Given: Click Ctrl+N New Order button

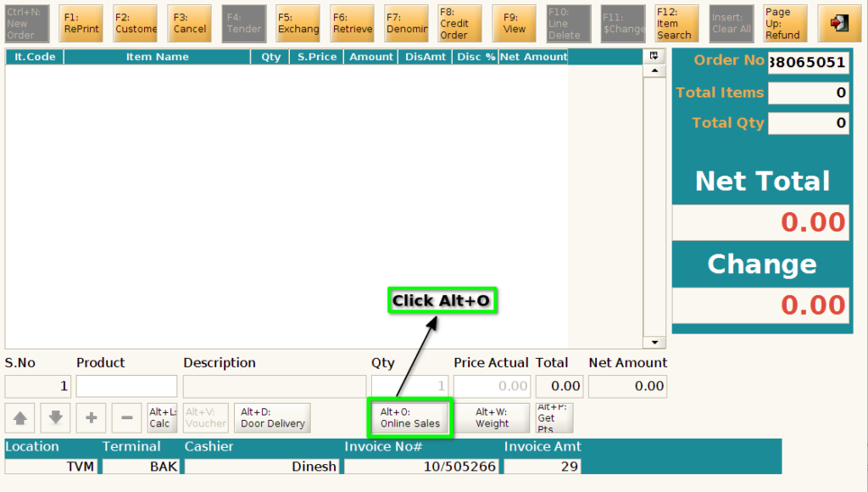Looking at the screenshot, I should point(27,23).
